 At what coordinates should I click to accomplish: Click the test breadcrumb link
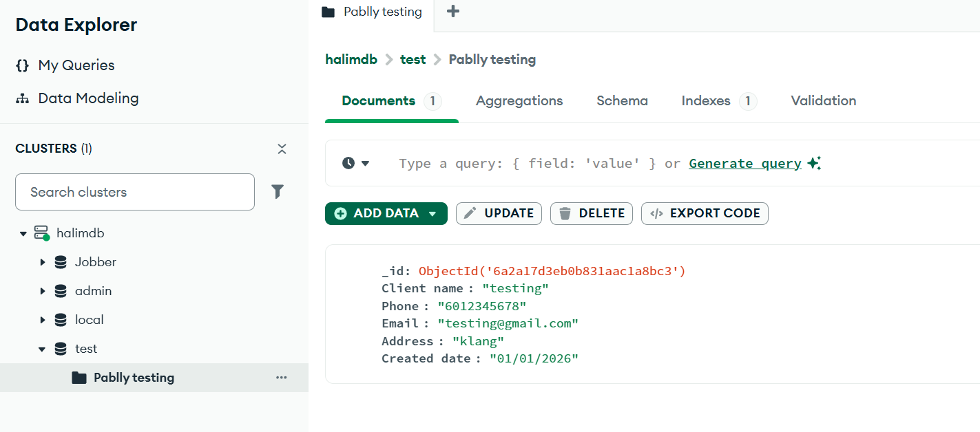point(413,59)
